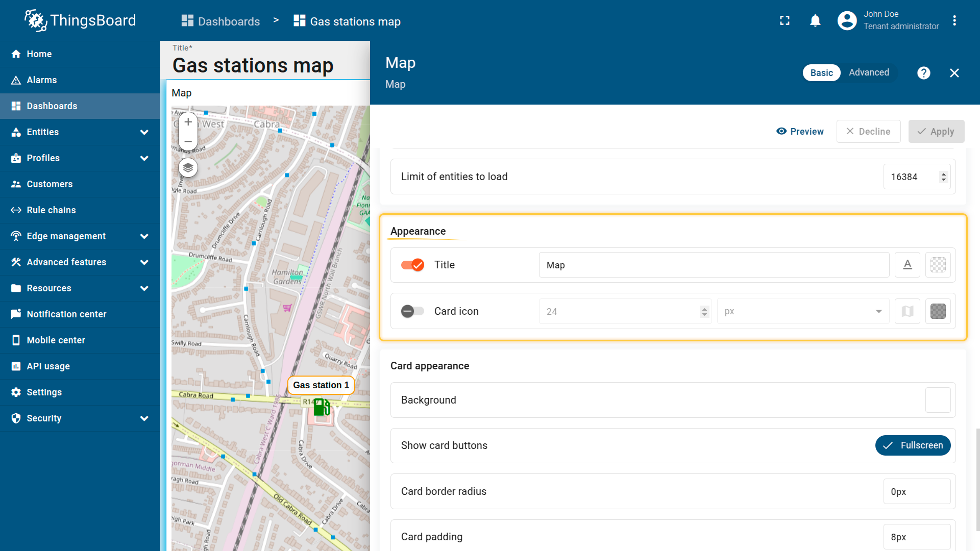
Task: Toggle the Fullscreen card button chip
Action: [x=913, y=445]
